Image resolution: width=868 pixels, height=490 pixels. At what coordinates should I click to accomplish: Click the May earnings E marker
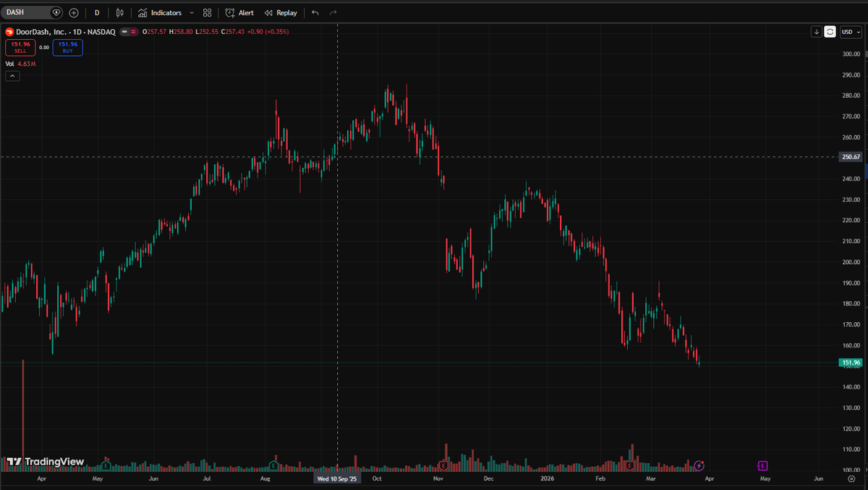106,465
